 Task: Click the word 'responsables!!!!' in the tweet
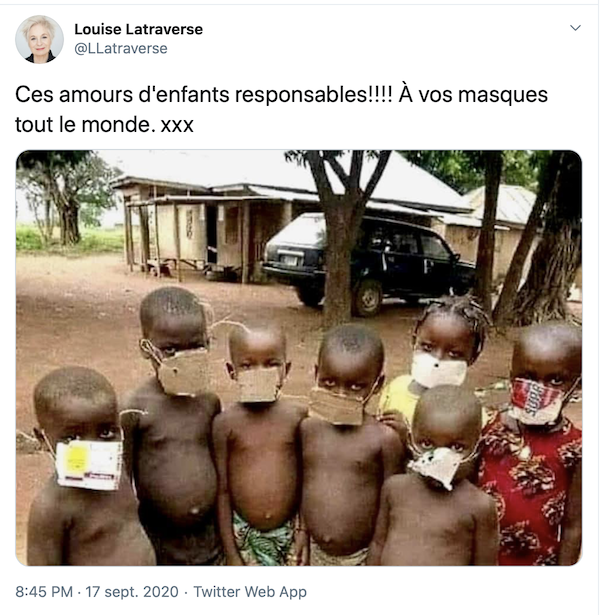coord(313,95)
